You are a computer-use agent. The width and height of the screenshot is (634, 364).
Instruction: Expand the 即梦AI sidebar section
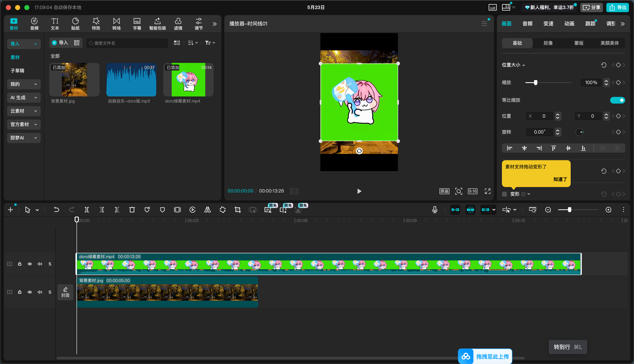24,138
